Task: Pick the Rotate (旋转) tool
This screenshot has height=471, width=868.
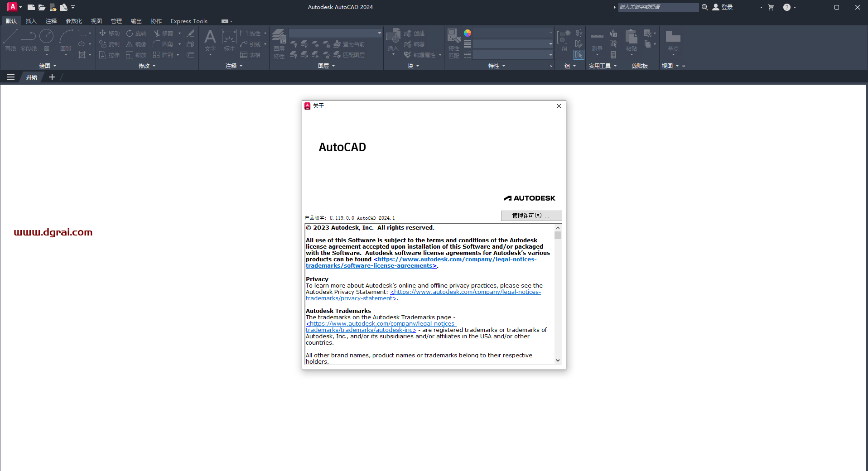Action: (x=136, y=33)
